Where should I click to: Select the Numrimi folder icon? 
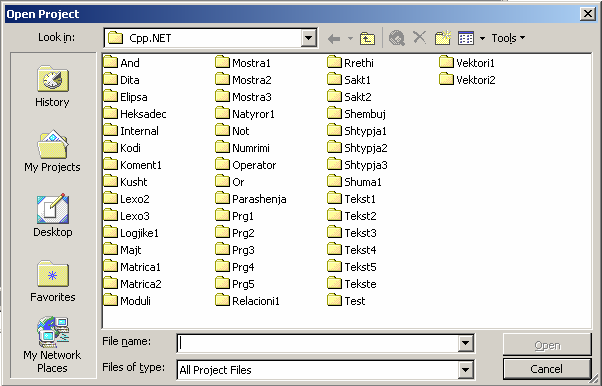pyautogui.click(x=222, y=147)
